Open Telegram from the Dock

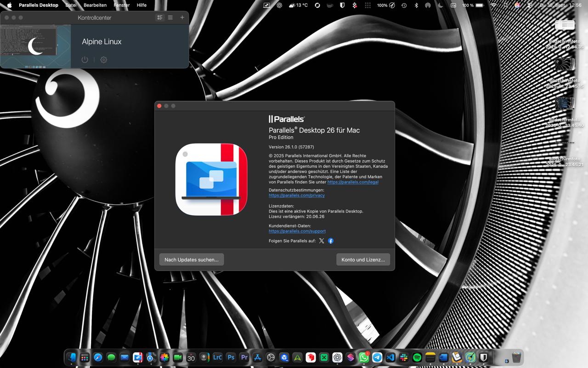pyautogui.click(x=377, y=357)
